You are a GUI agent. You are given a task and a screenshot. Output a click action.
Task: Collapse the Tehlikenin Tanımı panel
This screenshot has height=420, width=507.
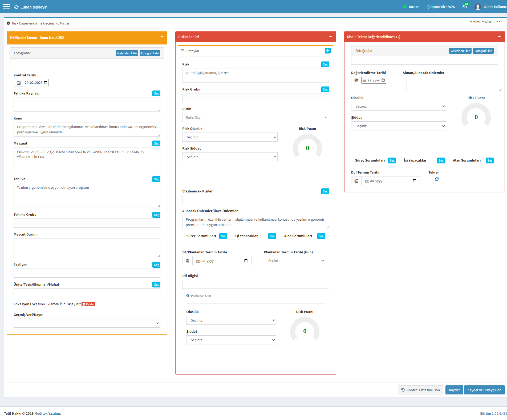(162, 36)
